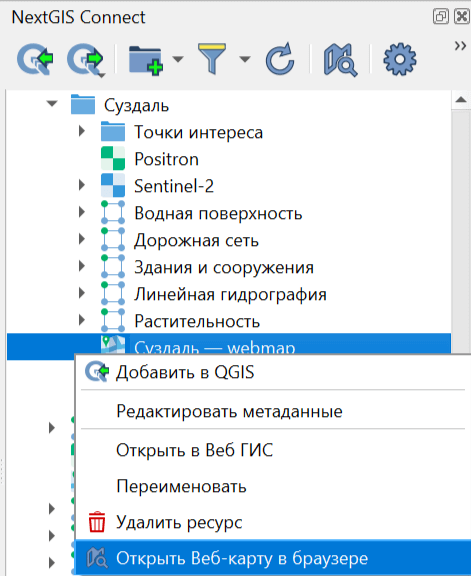Viewport: 471px width, 576px height.
Task: Click the Open web map toolbar icon
Action: click(340, 60)
